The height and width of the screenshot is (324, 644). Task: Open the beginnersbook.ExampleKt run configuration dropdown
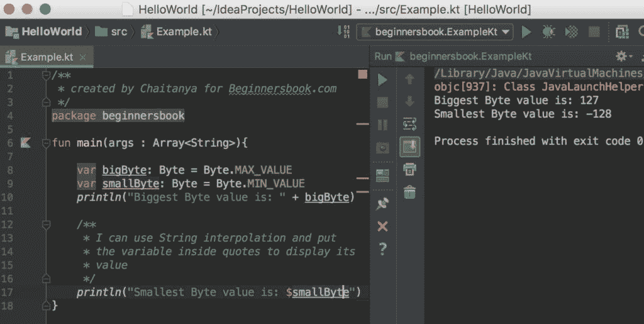click(435, 31)
